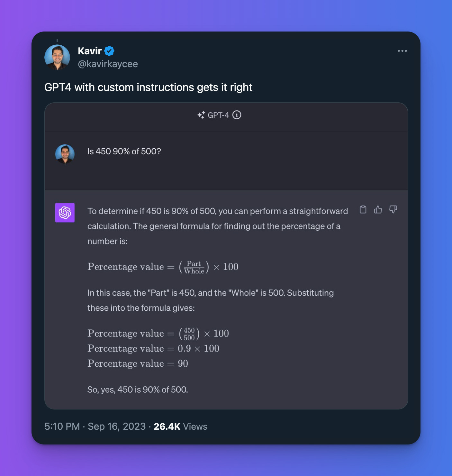Mark the answer unhelpful with thumbs down toggle
452x476 pixels.
[393, 210]
